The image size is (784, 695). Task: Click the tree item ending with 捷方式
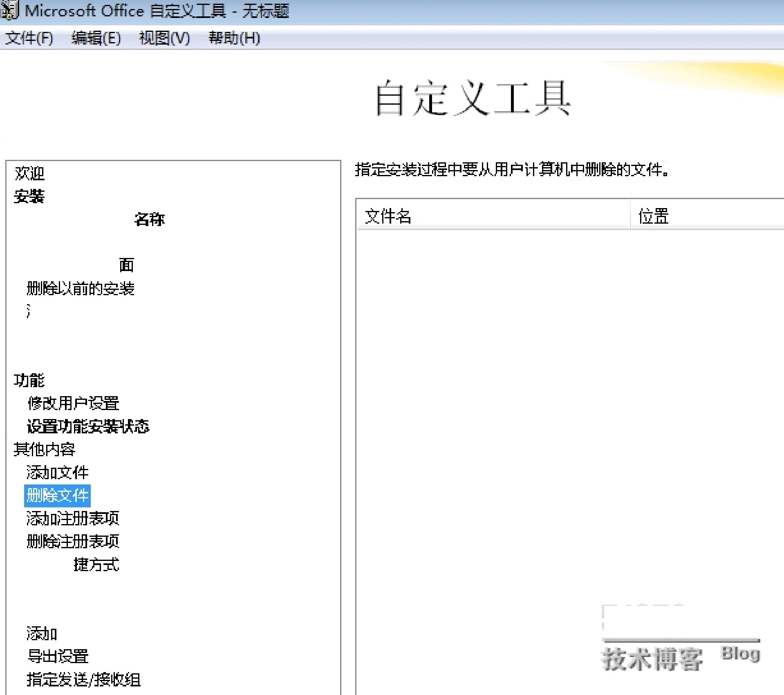click(96, 565)
